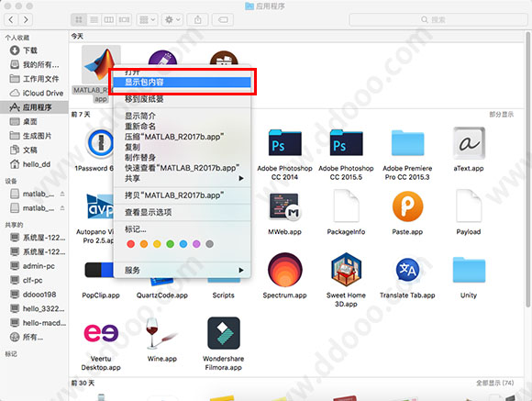Screen dimensions: 532x401
Task: Eject the second matlab_ disk
Action: [x=62, y=208]
